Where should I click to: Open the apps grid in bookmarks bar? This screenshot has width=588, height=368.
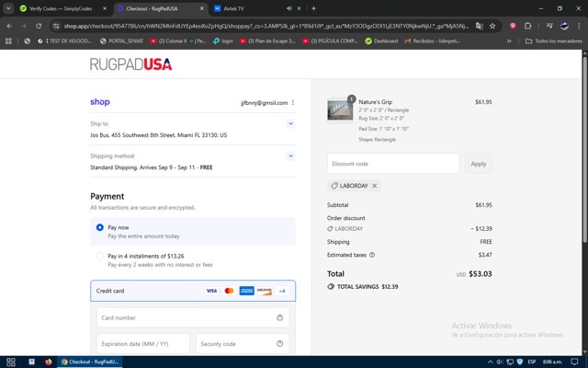tap(8, 40)
